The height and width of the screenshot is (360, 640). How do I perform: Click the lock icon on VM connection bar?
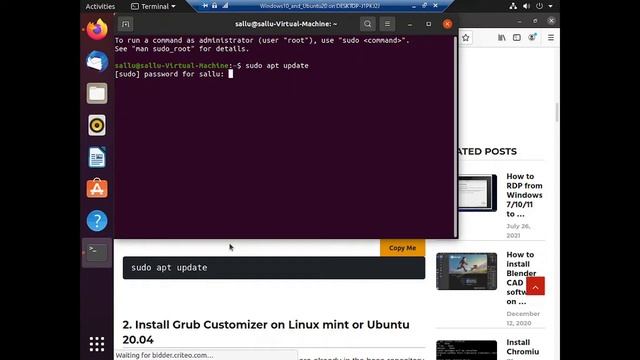(x=214, y=6)
